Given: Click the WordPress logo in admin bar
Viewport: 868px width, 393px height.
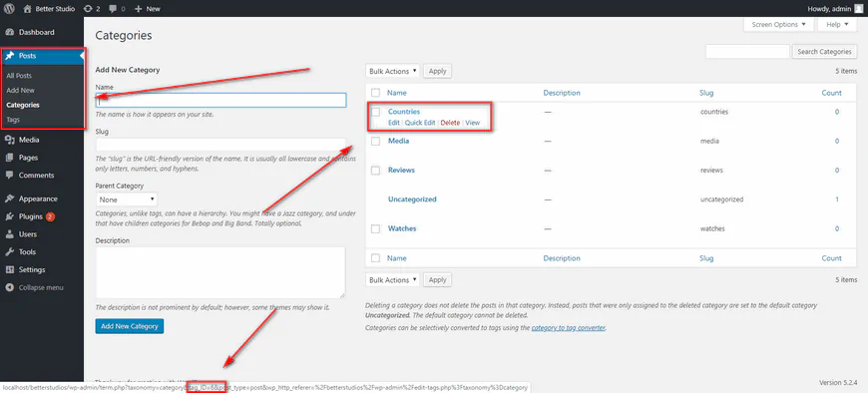Looking at the screenshot, I should (x=9, y=8).
